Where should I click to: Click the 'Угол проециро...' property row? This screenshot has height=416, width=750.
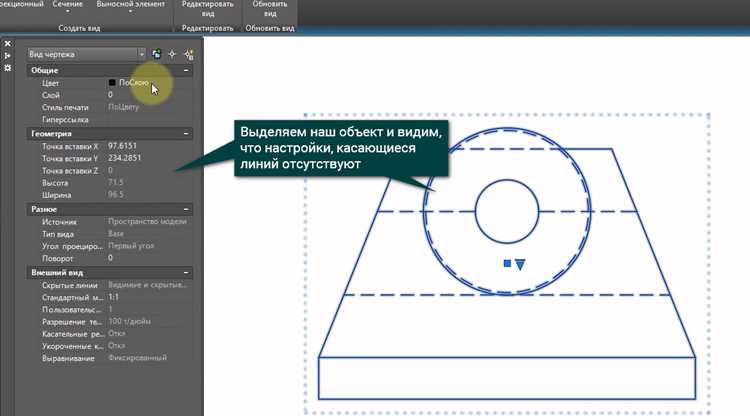tap(110, 246)
